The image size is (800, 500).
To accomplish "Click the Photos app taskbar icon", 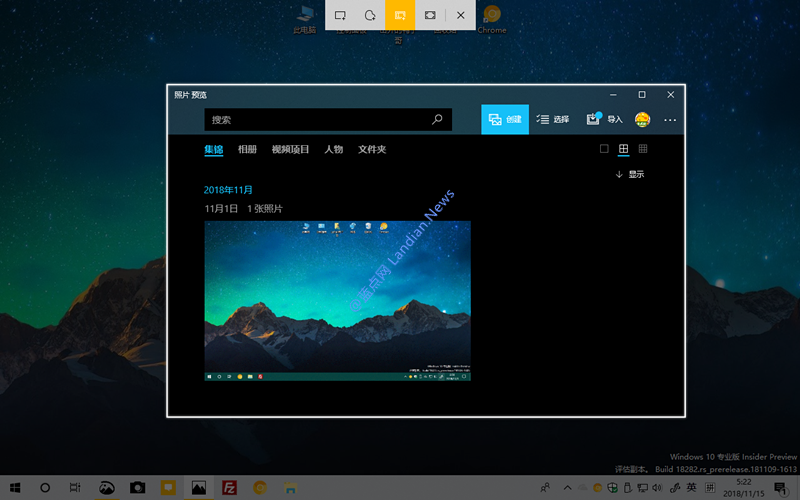I will 199,488.
